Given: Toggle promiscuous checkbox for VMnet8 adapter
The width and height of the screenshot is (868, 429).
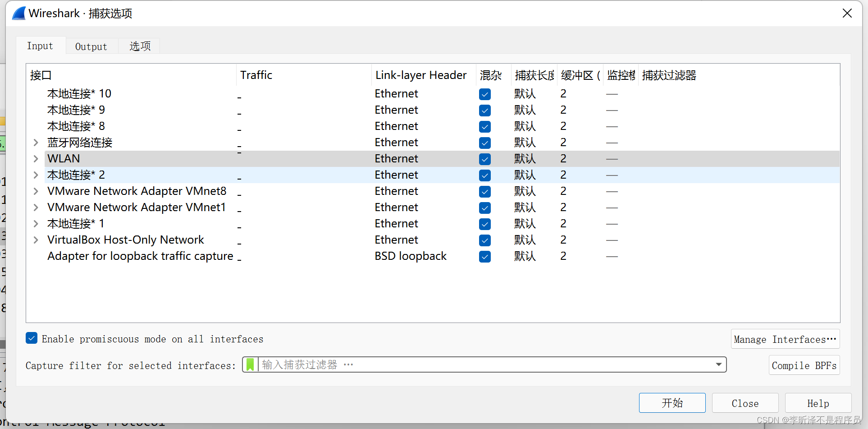Looking at the screenshot, I should [485, 192].
